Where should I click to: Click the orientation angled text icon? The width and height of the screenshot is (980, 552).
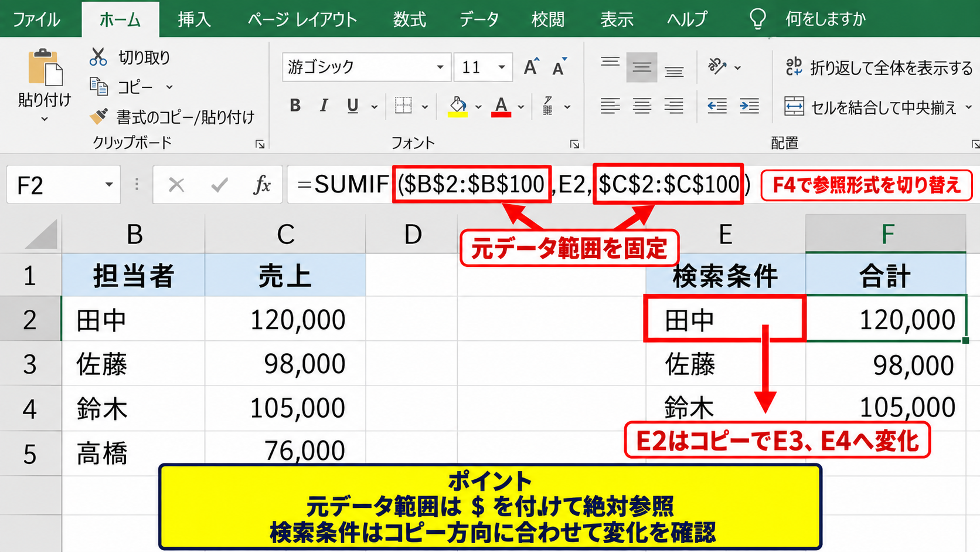717,66
